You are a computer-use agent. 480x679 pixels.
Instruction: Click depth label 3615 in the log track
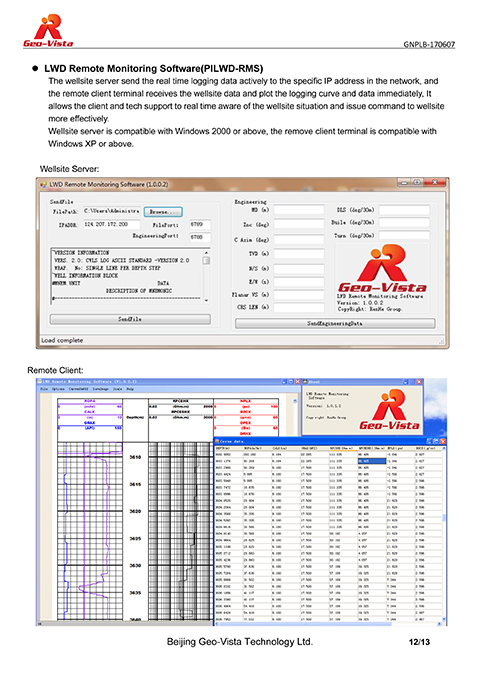136,484
